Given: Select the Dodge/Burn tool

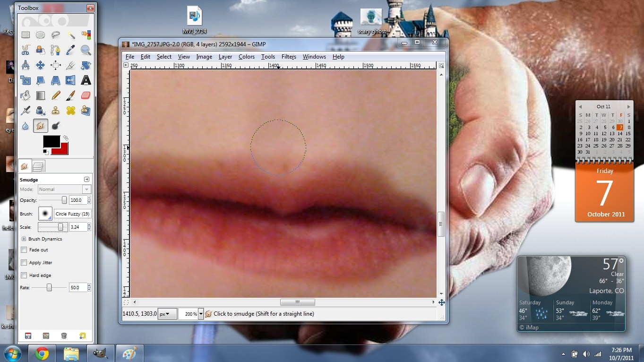Looking at the screenshot, I should click(x=56, y=125).
